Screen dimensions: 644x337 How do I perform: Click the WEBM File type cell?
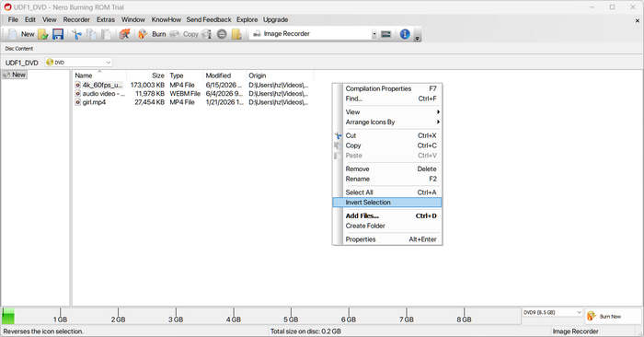[x=185, y=93]
